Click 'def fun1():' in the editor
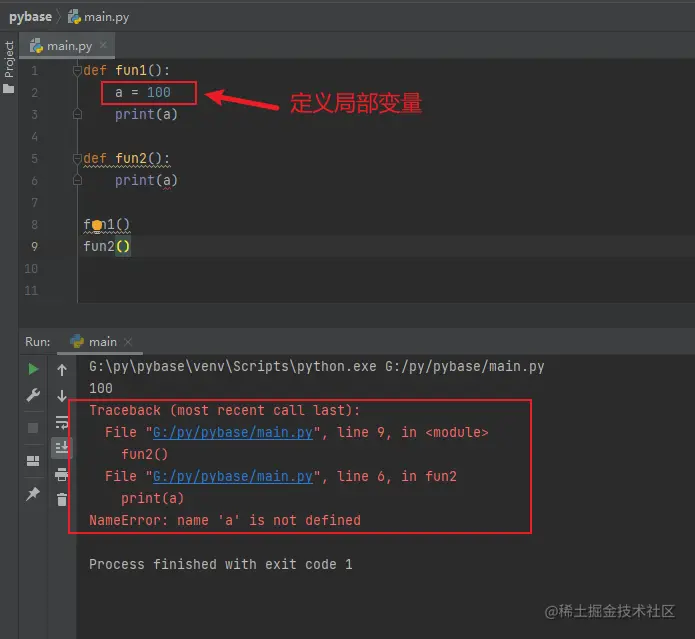The height and width of the screenshot is (639, 695). (126, 70)
